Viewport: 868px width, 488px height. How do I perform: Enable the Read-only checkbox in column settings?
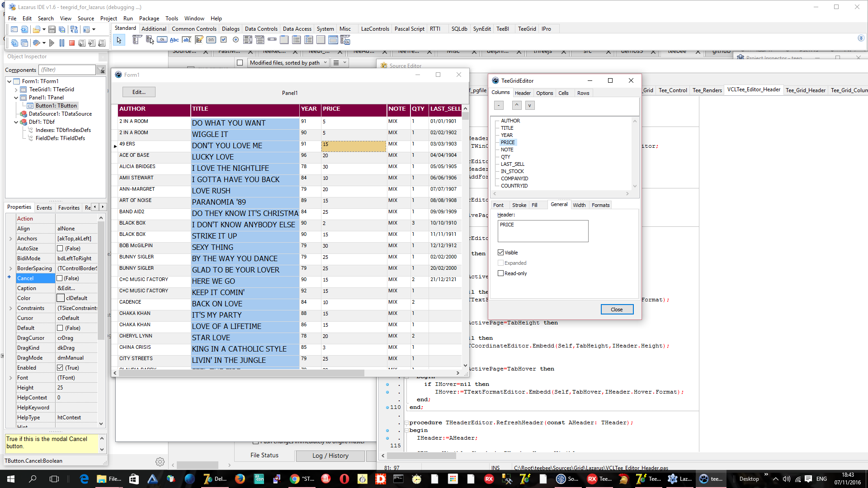[500, 273]
